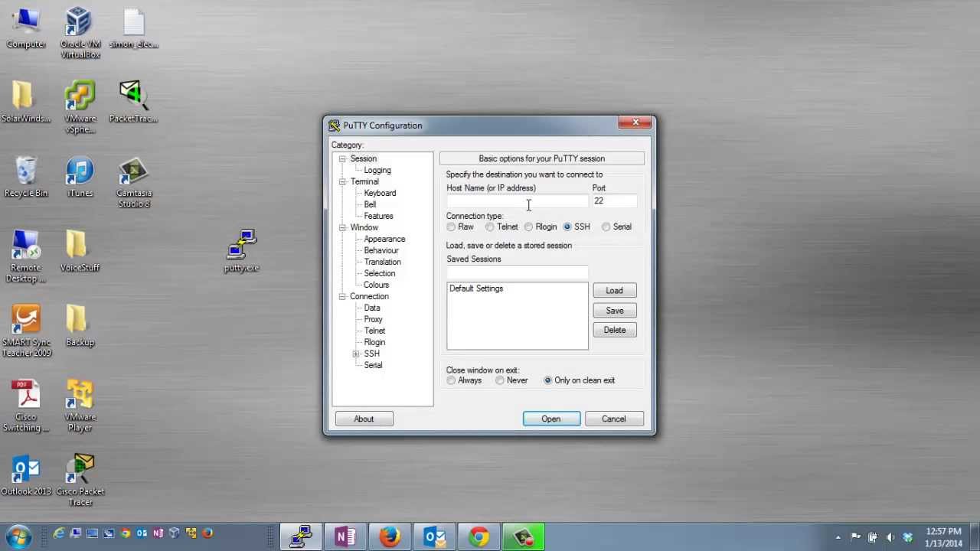Screen dimensions: 980x551
Task: Click the Host Name input field
Action: coord(518,201)
